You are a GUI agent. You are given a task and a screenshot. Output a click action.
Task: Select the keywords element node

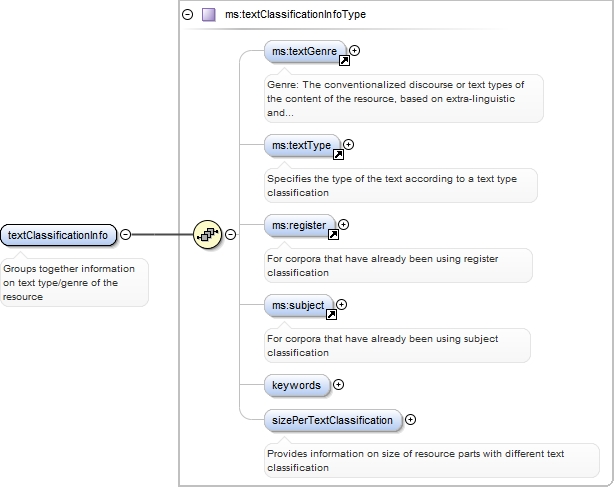point(296,384)
